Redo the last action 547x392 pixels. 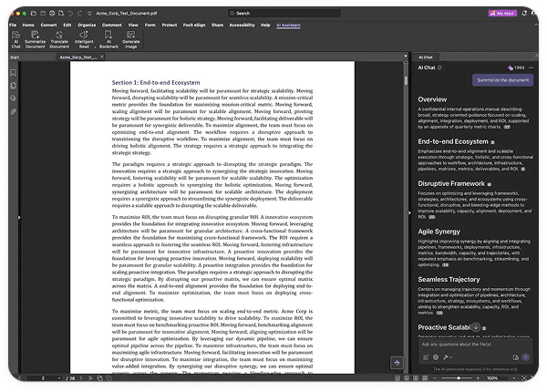pos(79,14)
